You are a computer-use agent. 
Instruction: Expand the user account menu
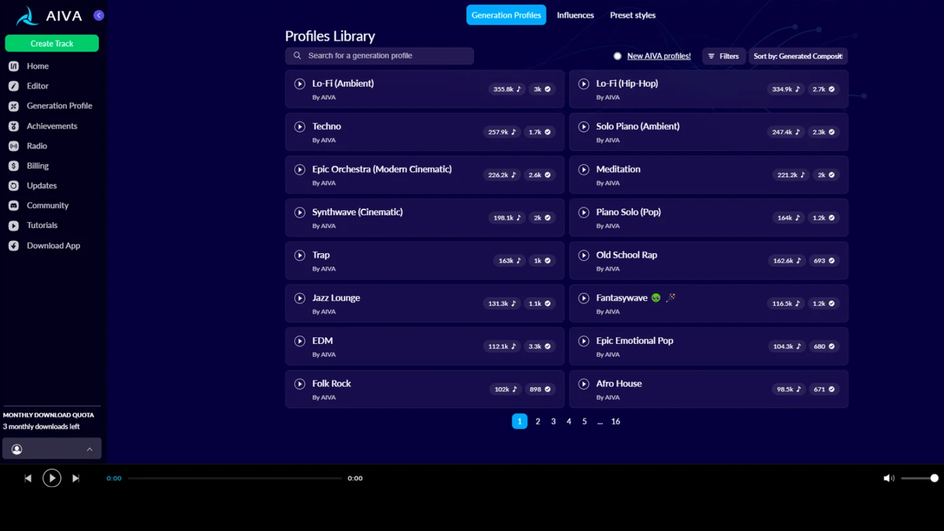click(52, 449)
